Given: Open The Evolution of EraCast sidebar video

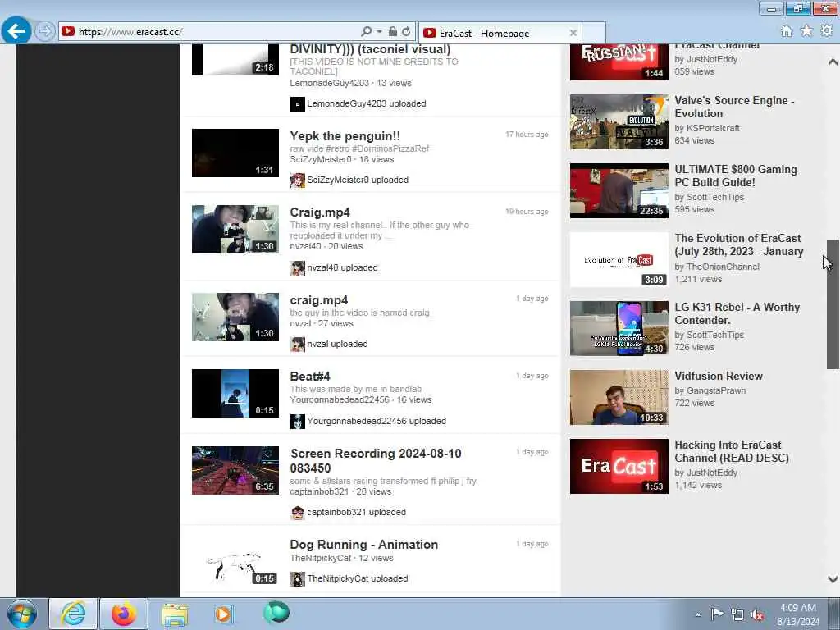Looking at the screenshot, I should [739, 244].
